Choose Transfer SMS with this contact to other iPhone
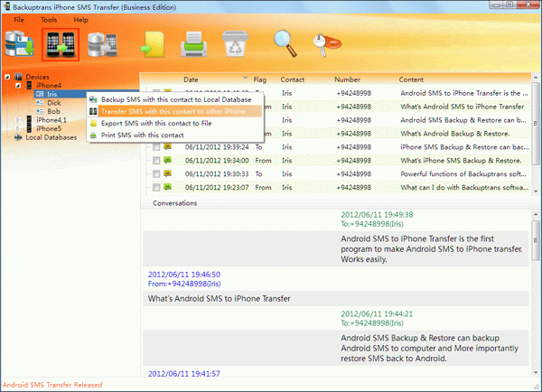 (x=175, y=111)
